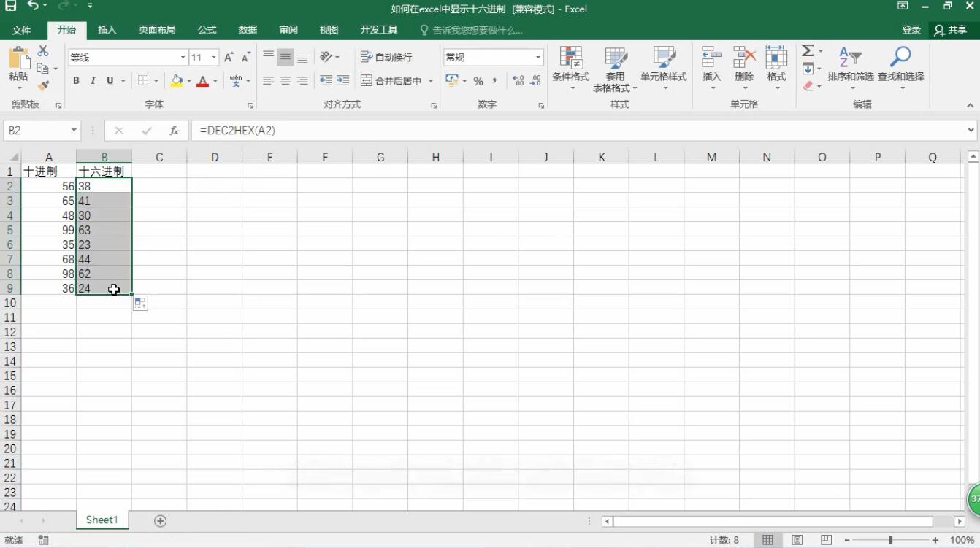Set bottom vertical alignment
980x548 pixels.
302,58
